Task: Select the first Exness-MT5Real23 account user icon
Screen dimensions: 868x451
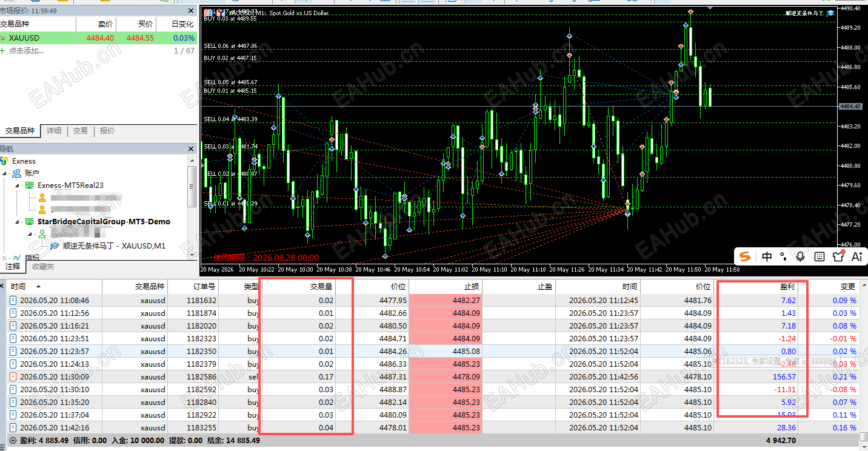Action: point(42,198)
